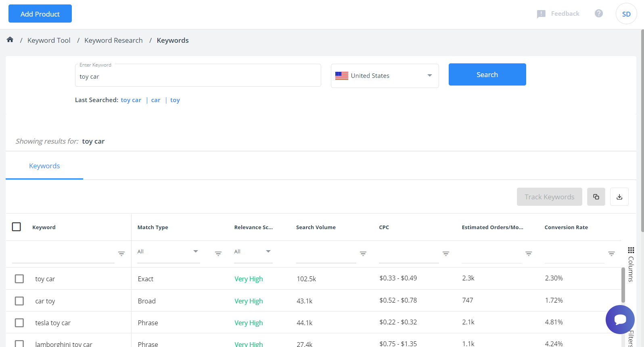Click the 'tesla toy car' keyword cell
Screen dimensions: 644x347
[x=53, y=323]
